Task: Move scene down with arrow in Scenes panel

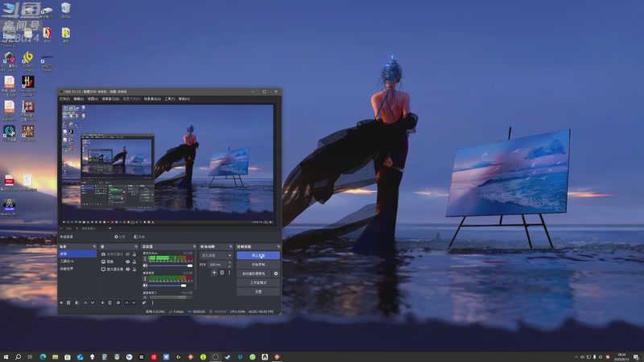Action: click(x=93, y=302)
